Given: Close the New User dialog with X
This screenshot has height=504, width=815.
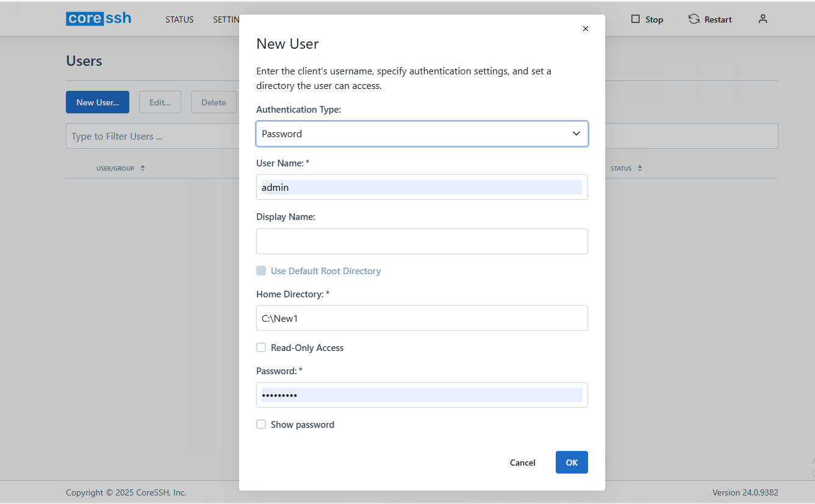Looking at the screenshot, I should [586, 29].
